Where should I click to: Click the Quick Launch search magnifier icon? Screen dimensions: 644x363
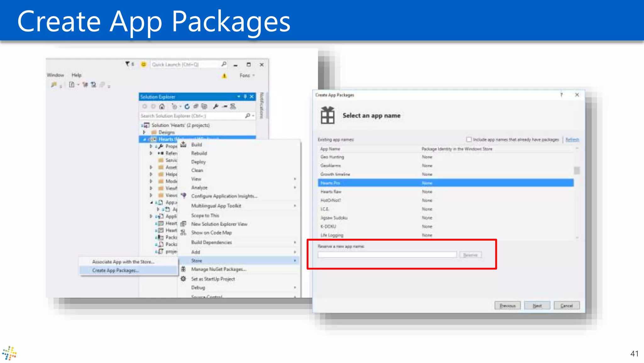pos(224,64)
